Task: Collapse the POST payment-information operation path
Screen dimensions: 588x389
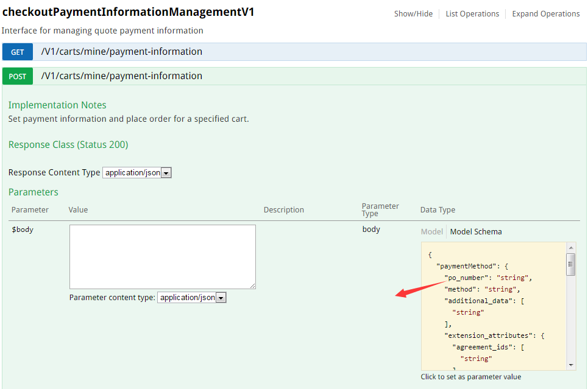Action: tap(122, 76)
